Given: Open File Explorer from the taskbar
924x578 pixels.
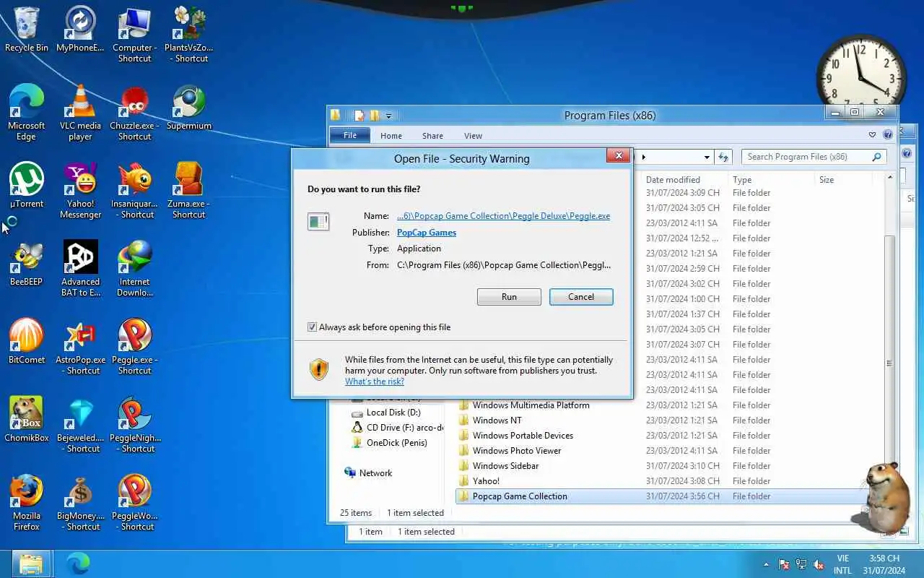Looking at the screenshot, I should click(x=31, y=564).
